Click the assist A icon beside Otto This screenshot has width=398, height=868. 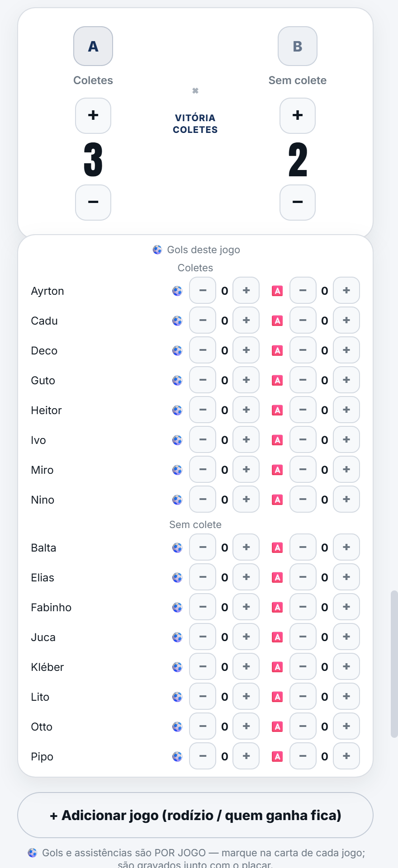point(277,726)
